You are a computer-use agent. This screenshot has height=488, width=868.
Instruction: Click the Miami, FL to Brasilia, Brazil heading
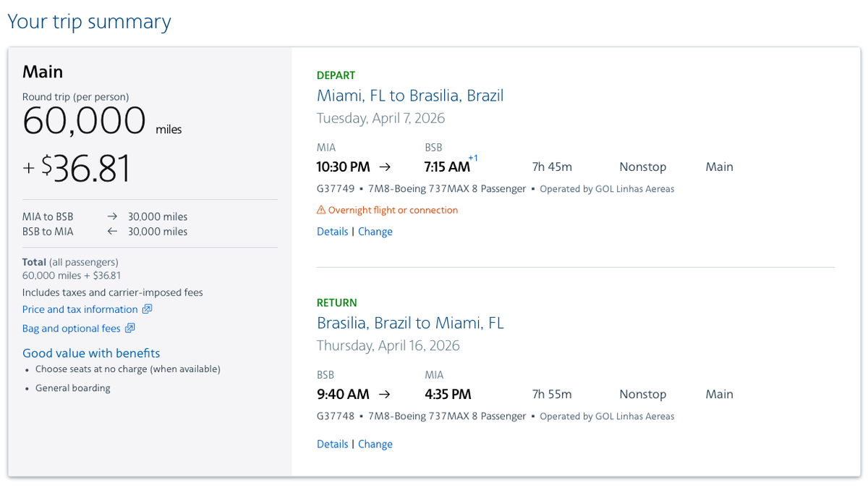(410, 96)
